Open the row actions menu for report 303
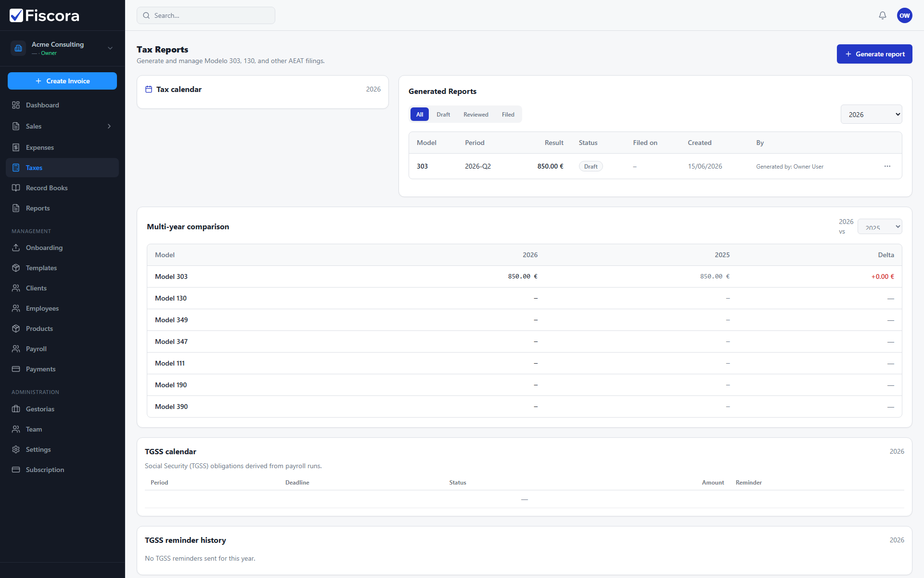This screenshot has height=578, width=924. point(887,166)
